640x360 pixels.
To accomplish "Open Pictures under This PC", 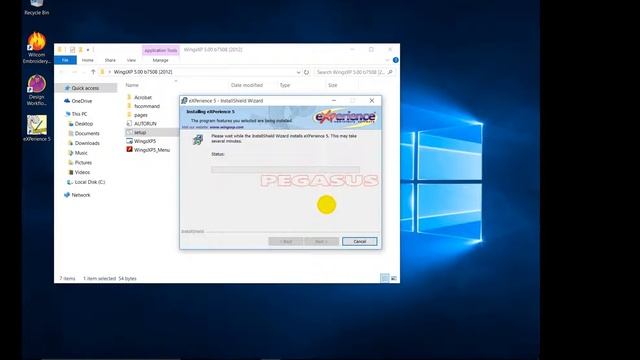I will pos(83,162).
